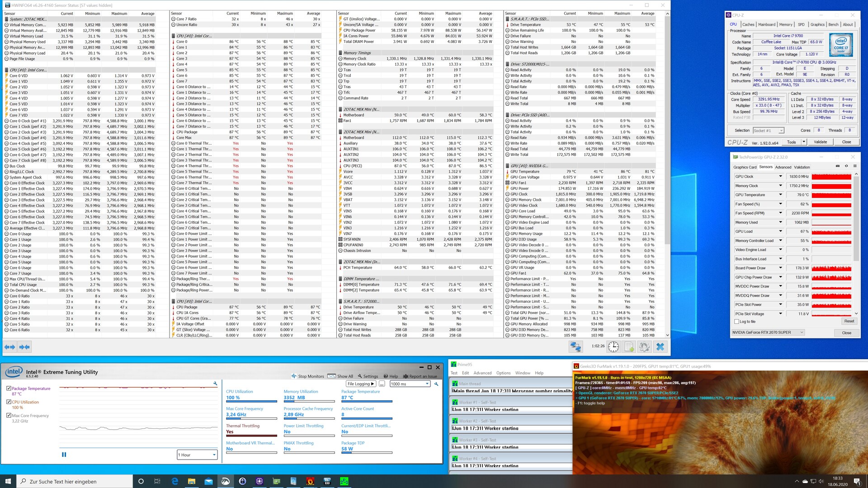
Task: Open GPU-Z hamburger menu icon
Action: pyautogui.click(x=855, y=166)
